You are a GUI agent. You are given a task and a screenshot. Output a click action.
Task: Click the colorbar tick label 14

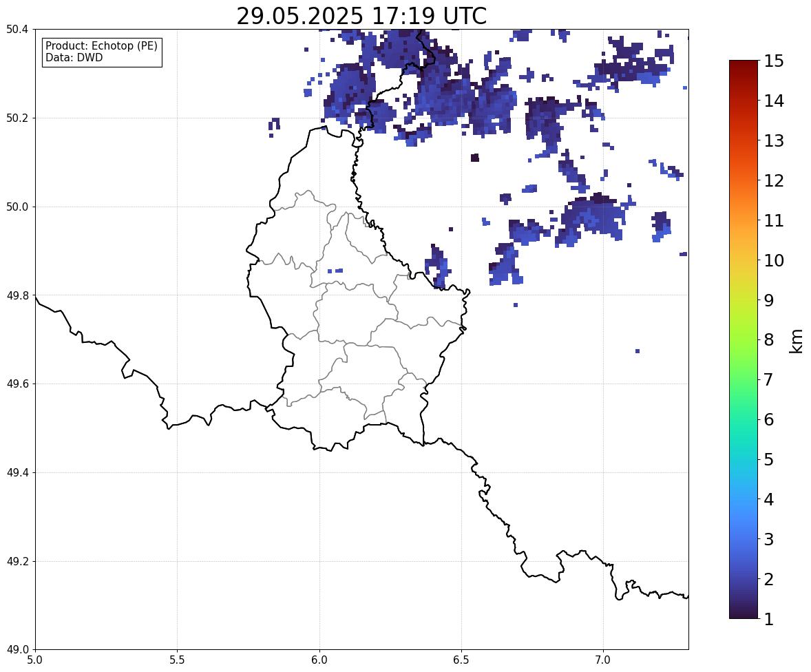tap(774, 101)
